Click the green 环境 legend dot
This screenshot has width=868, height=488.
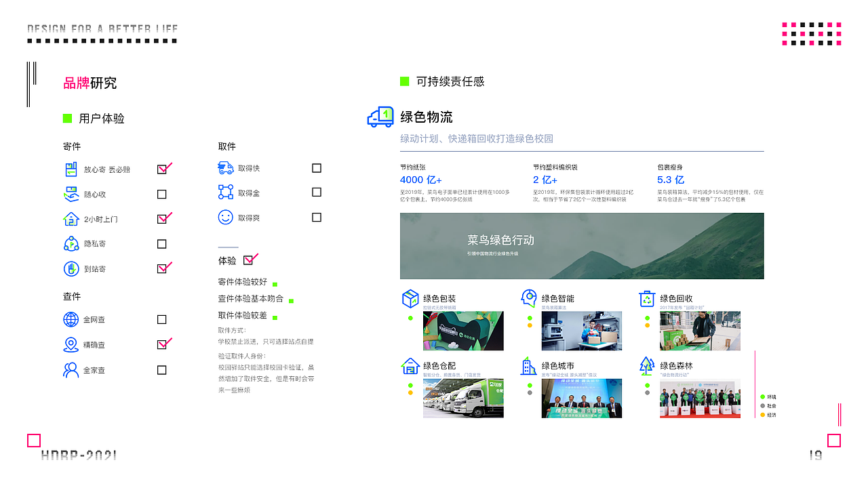[763, 397]
